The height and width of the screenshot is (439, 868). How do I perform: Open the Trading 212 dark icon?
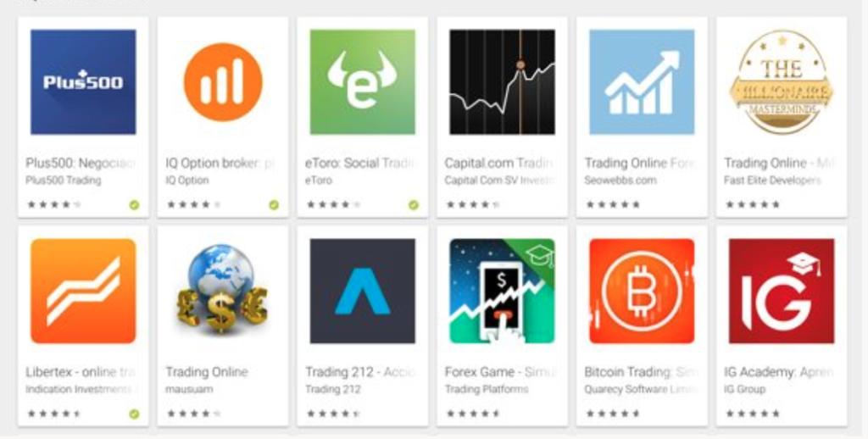tap(363, 292)
